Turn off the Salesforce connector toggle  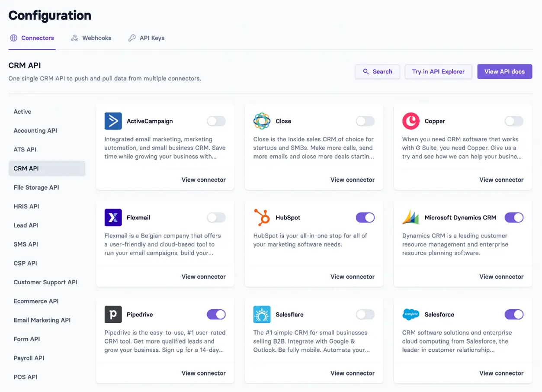514,315
